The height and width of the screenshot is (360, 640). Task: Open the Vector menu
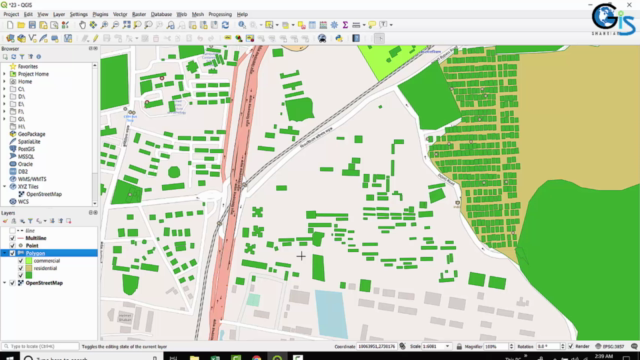point(120,14)
